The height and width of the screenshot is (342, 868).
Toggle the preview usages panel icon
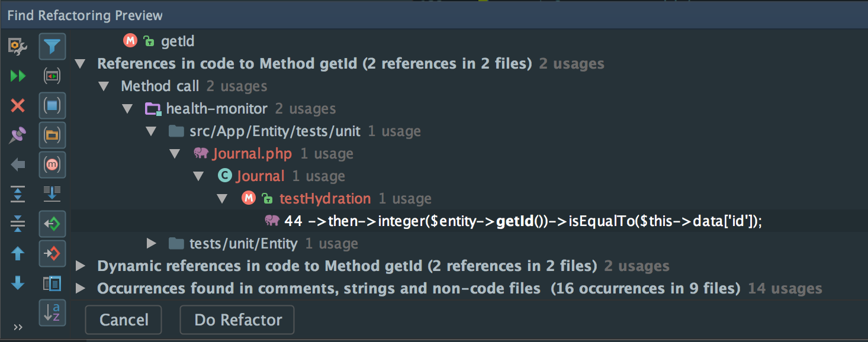(x=52, y=283)
